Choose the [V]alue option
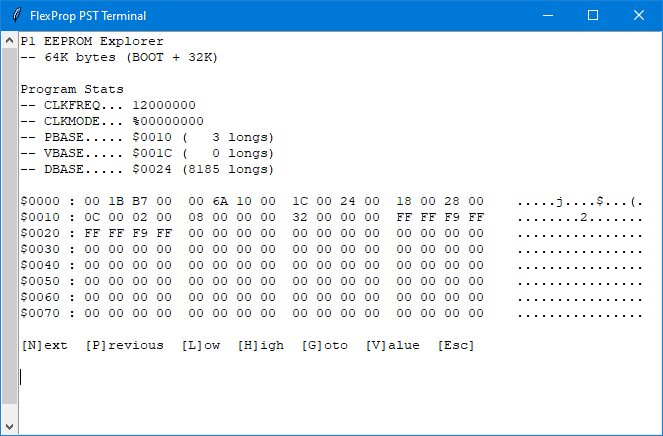Image resolution: width=663 pixels, height=436 pixels. (x=392, y=345)
